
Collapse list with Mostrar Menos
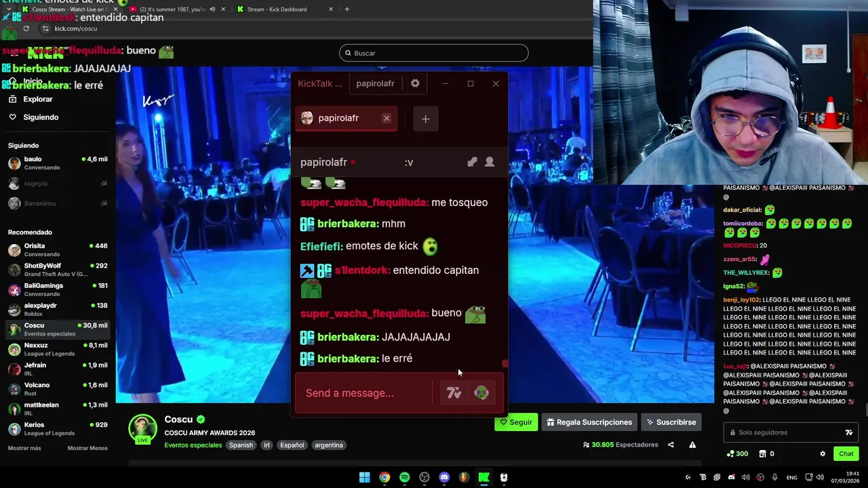pos(87,448)
